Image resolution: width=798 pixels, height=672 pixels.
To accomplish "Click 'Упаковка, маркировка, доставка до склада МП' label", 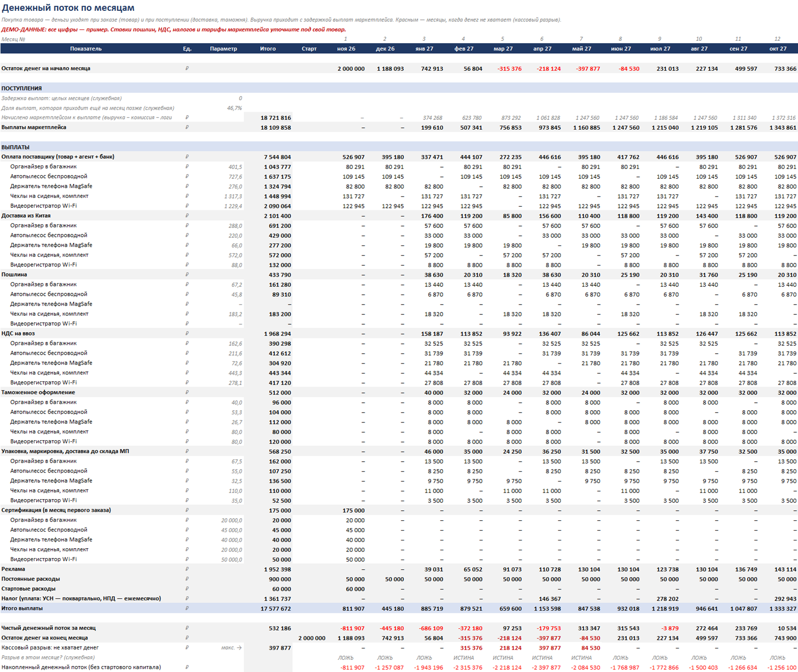I will (65, 451).
